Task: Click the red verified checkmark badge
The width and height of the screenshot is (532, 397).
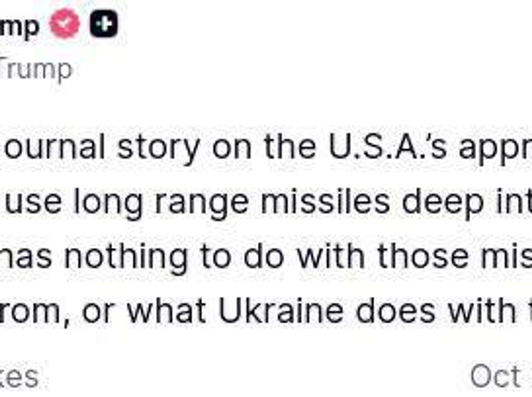Action: coord(64,24)
